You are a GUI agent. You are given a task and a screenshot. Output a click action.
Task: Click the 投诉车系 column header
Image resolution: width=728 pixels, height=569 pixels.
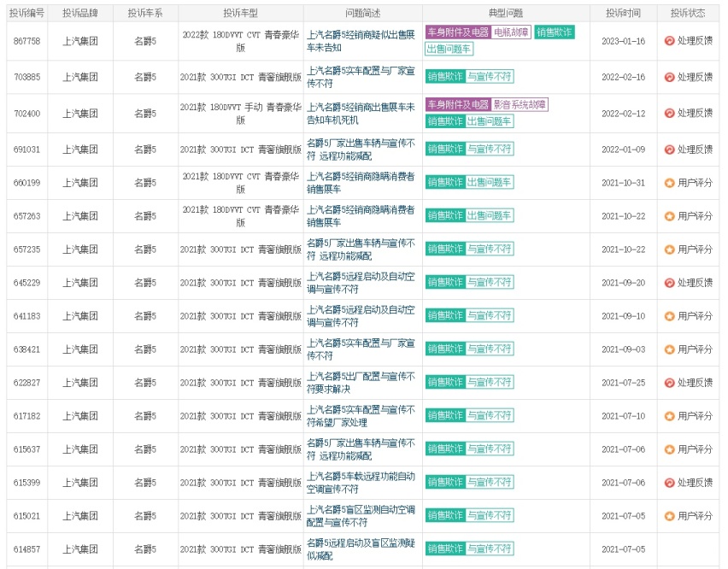tap(145, 13)
